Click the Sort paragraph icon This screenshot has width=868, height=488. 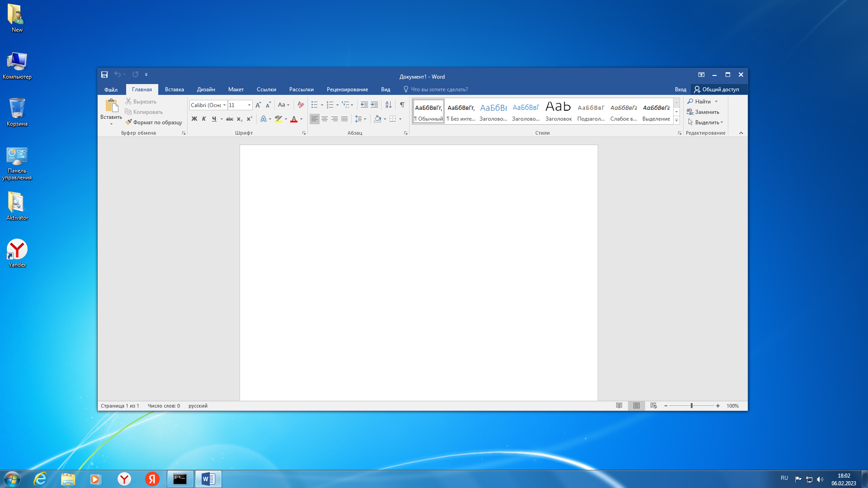[x=388, y=105]
